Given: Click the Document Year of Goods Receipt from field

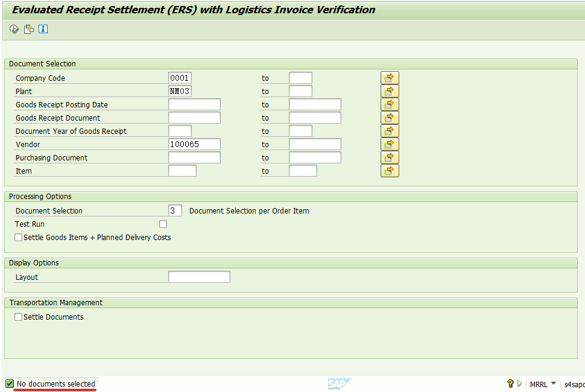Looking at the screenshot, I should (180, 131).
